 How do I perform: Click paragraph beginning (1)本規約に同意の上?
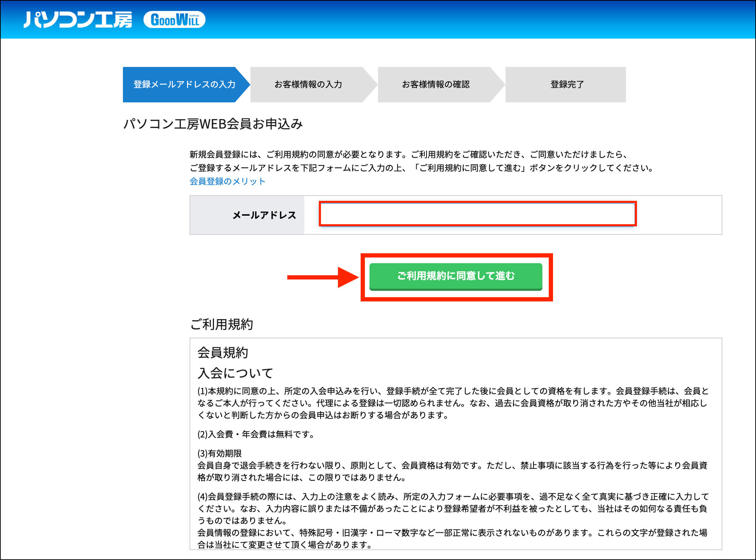pyautogui.click(x=453, y=403)
